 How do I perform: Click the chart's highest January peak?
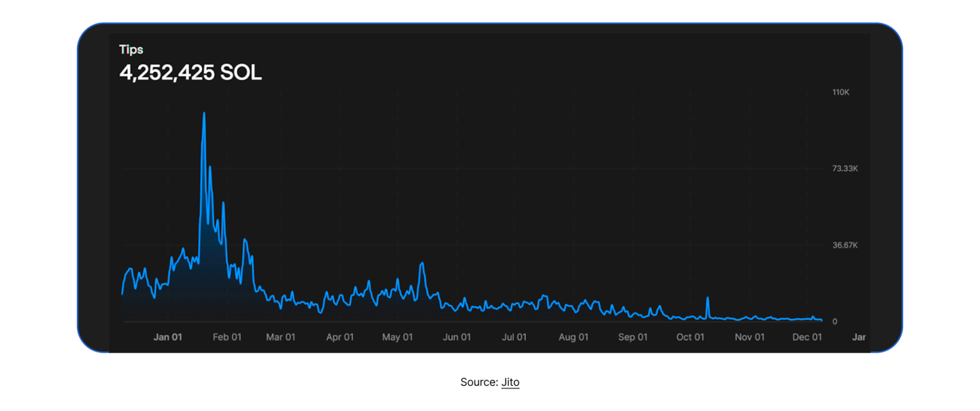click(204, 114)
